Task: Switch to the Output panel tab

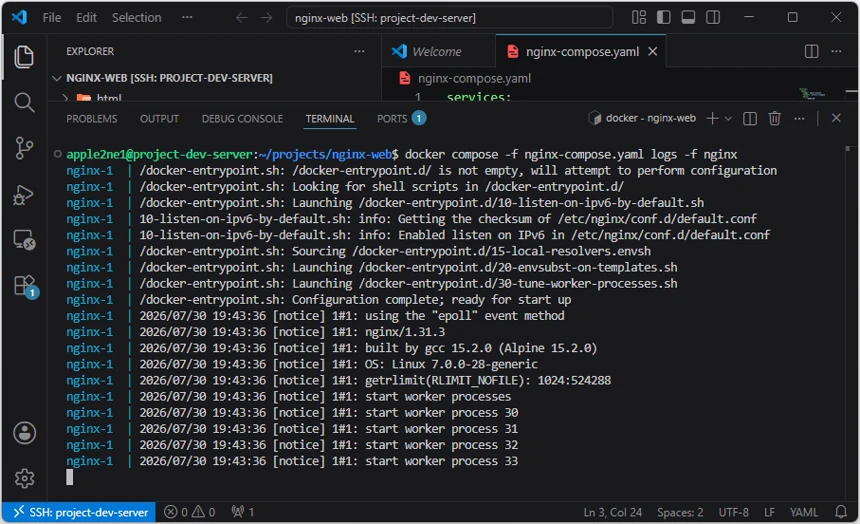Action: (x=159, y=119)
